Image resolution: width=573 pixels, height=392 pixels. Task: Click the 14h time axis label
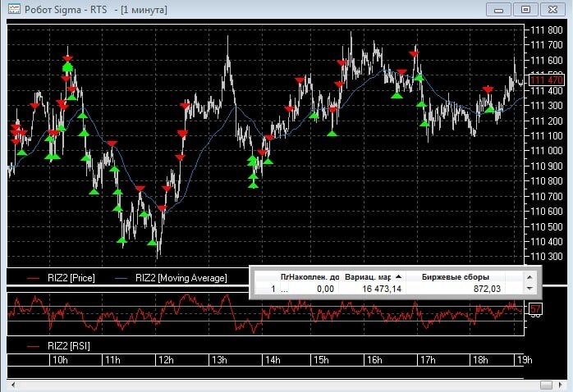point(273,360)
